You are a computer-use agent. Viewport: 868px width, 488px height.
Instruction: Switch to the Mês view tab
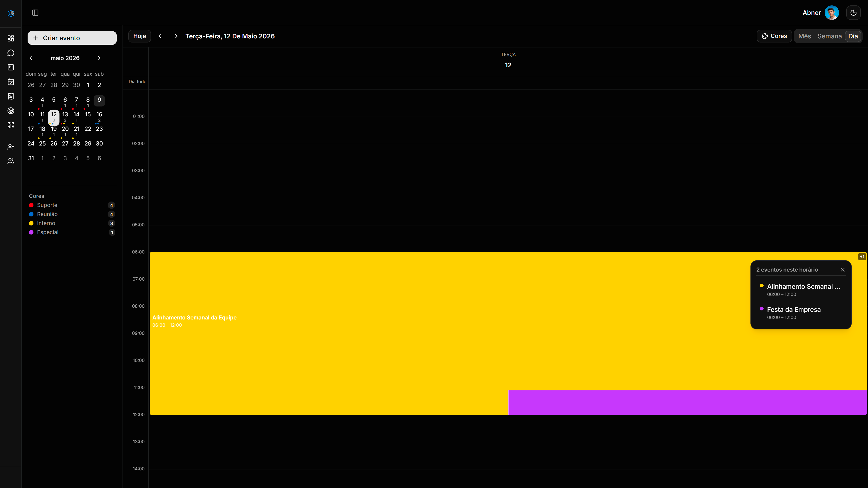tap(805, 36)
